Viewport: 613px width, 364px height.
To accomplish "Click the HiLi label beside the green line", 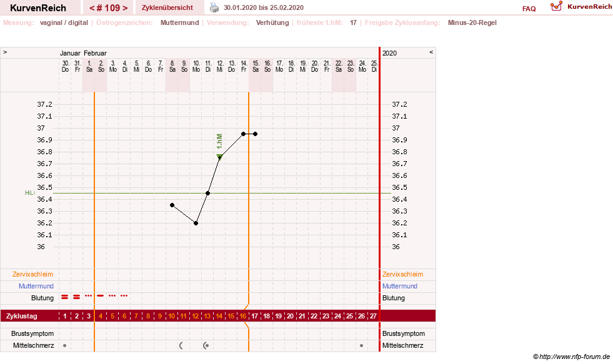I will point(30,193).
